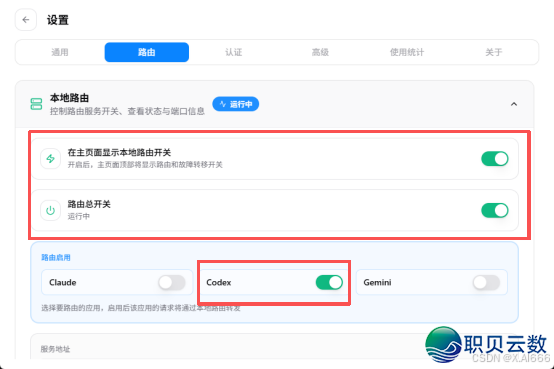Switch to the 认证 tab
Screen dimensions: 554x369
pyautogui.click(x=234, y=52)
